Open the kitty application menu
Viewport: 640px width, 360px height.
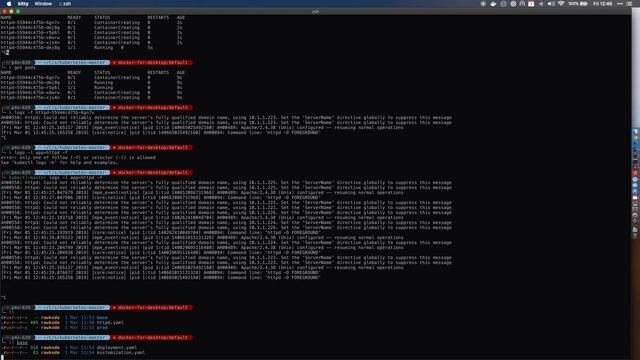coord(23,4)
